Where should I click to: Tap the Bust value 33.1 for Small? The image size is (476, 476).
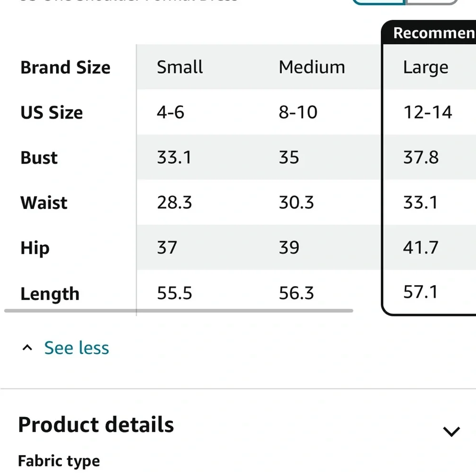pos(174,157)
